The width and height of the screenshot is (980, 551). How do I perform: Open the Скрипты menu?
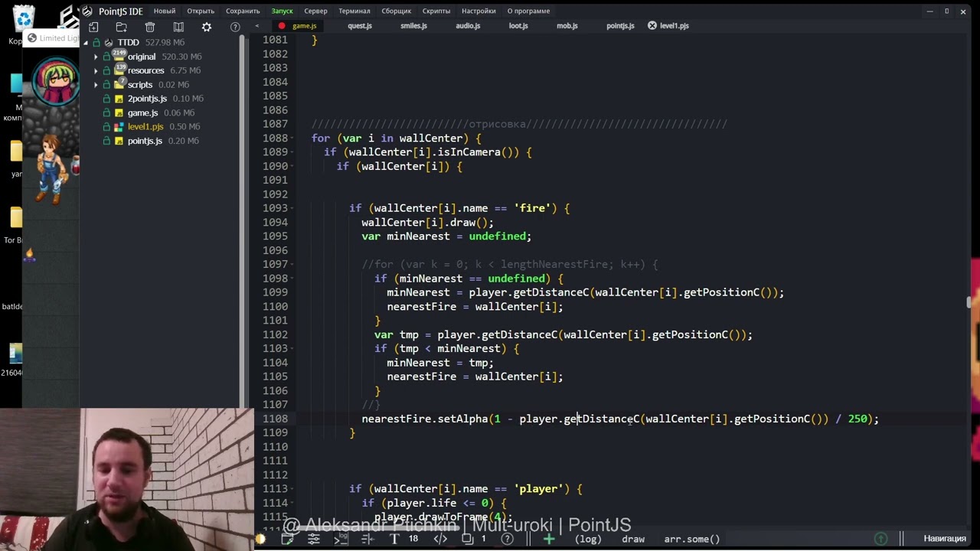point(436,11)
